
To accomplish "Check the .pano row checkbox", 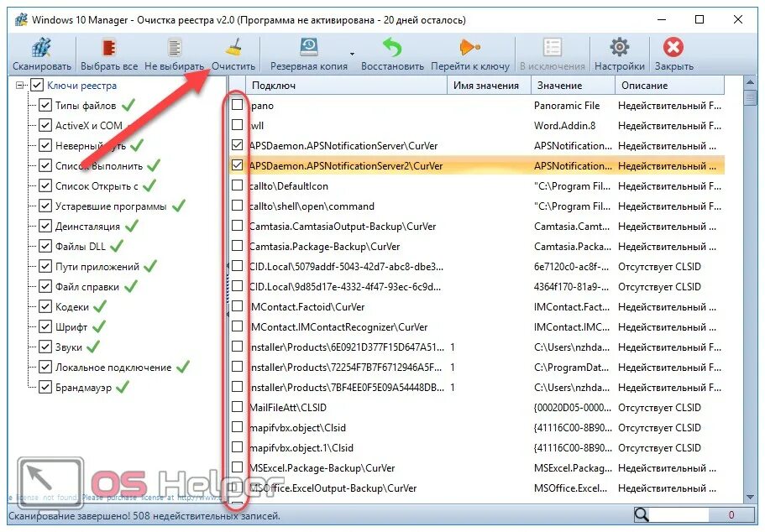I will tap(237, 104).
